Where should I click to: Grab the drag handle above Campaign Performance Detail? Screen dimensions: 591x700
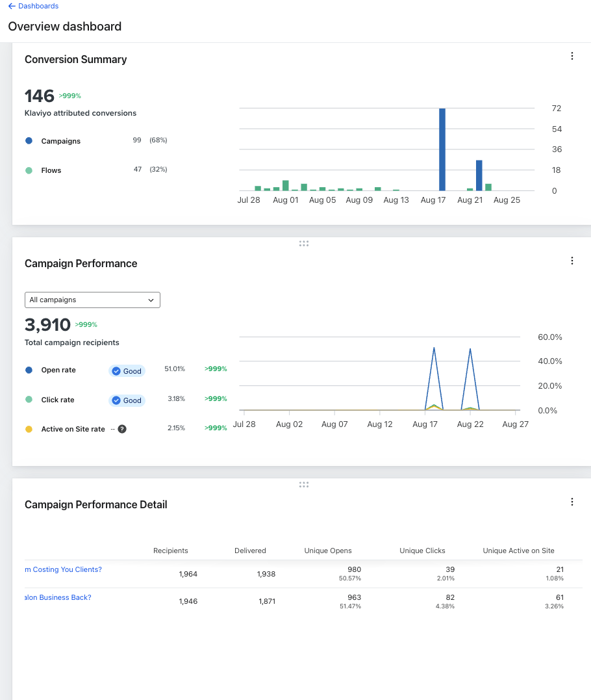tap(303, 484)
